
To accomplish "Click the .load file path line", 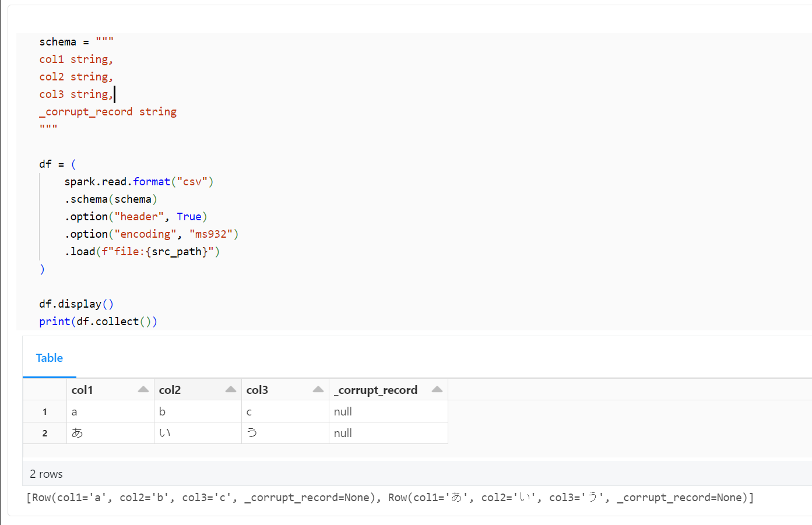I will pyautogui.click(x=142, y=252).
